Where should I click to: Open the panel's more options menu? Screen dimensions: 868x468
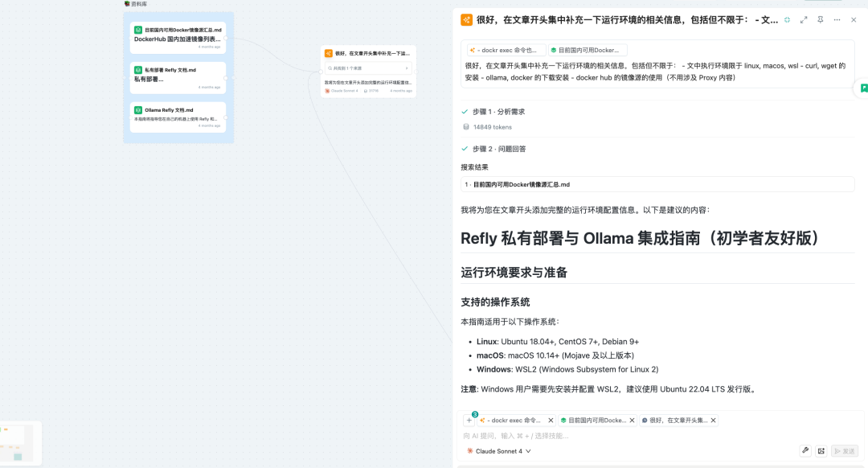[837, 20]
